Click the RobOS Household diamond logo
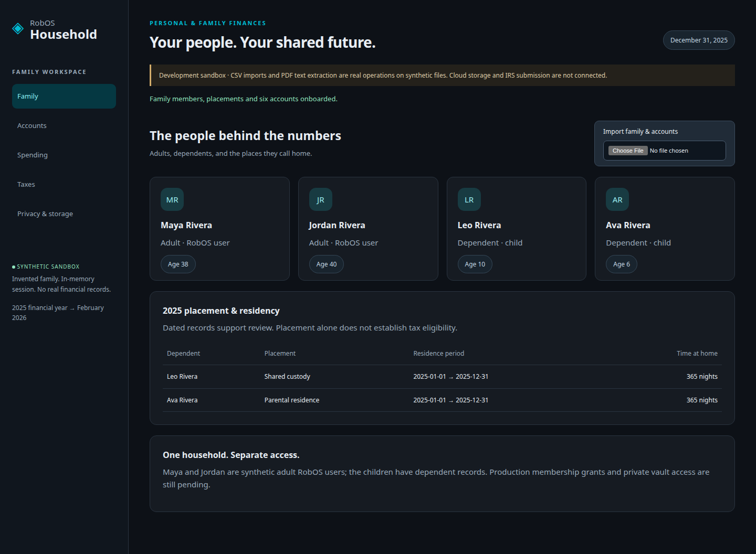 (18, 28)
